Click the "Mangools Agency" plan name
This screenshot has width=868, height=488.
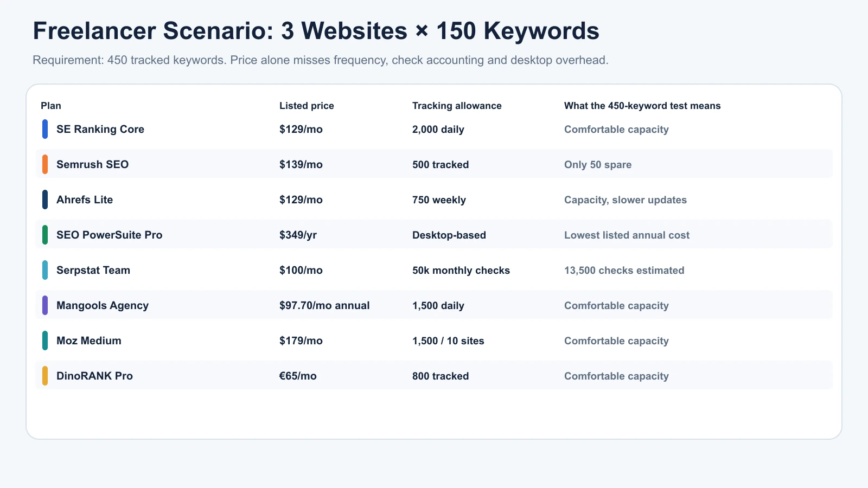pyautogui.click(x=103, y=305)
